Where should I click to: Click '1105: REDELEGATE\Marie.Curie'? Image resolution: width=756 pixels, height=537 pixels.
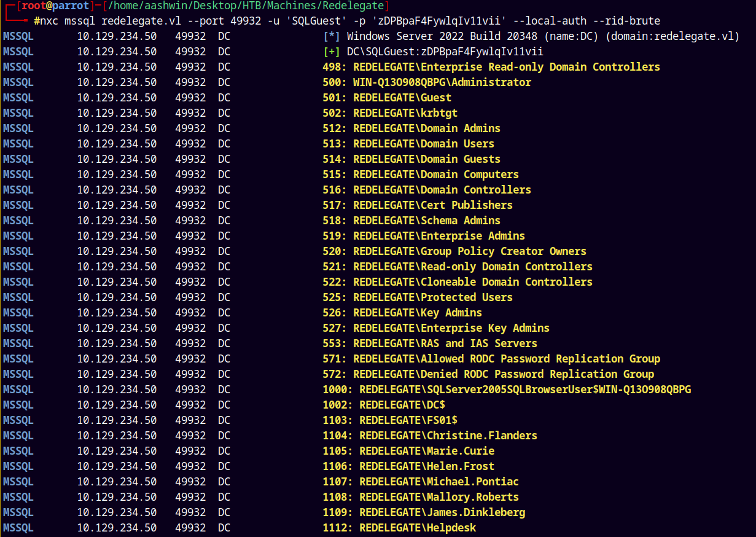pos(408,452)
